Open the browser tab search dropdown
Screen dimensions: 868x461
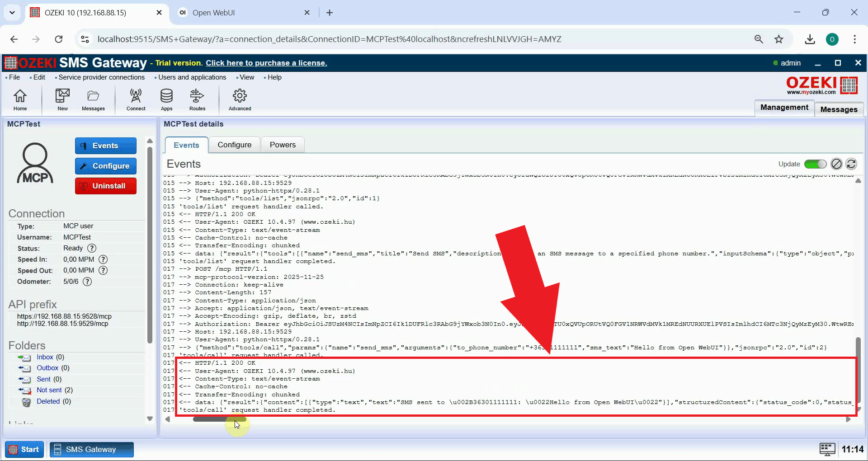12,13
